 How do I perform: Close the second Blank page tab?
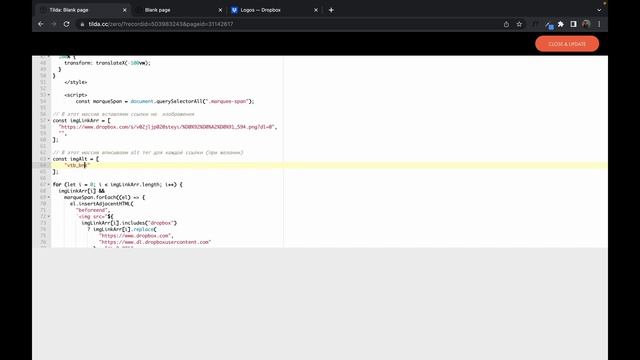(220, 10)
